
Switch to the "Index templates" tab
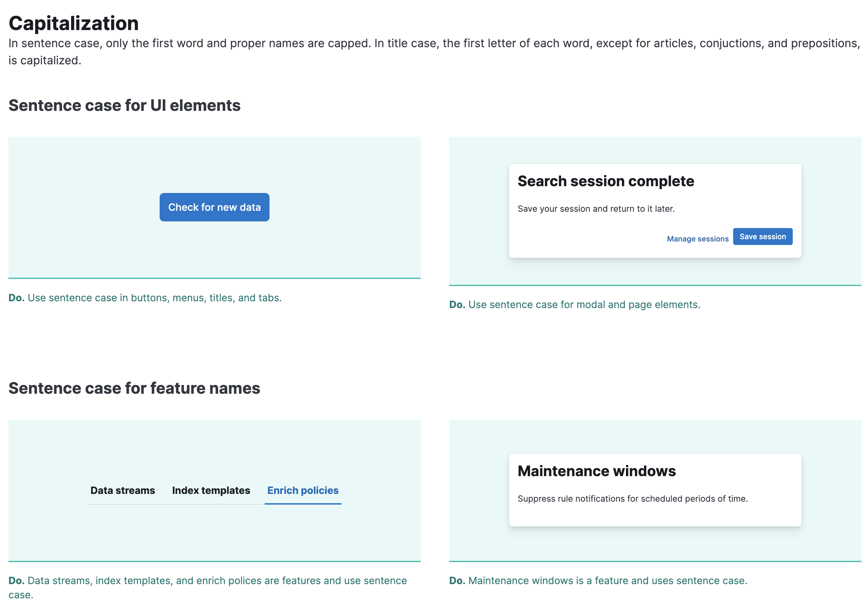click(x=211, y=490)
